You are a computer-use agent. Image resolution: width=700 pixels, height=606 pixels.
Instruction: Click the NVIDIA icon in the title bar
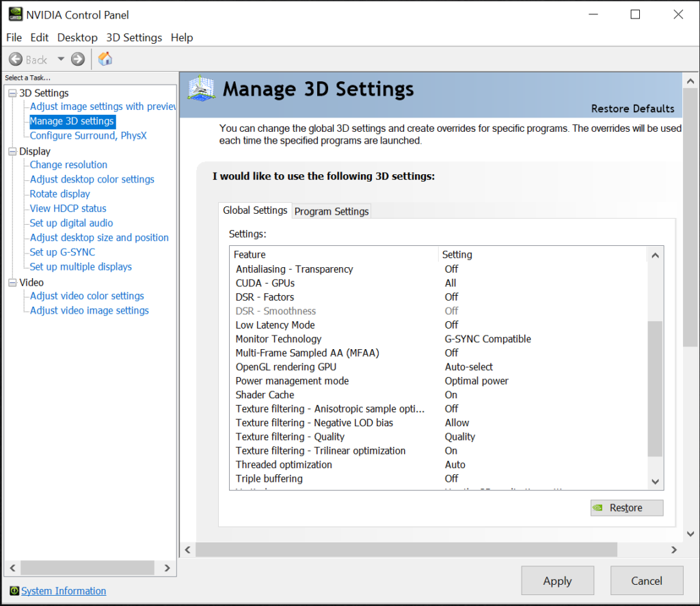click(x=14, y=14)
